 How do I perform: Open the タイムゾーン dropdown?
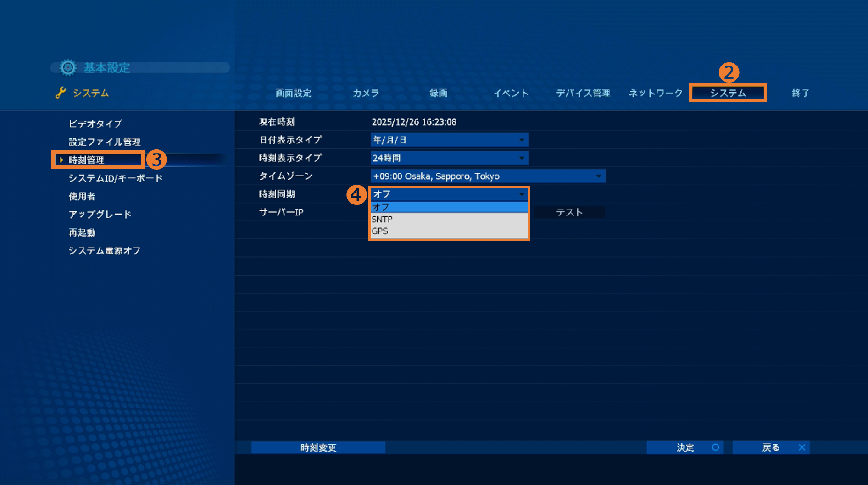tap(488, 176)
